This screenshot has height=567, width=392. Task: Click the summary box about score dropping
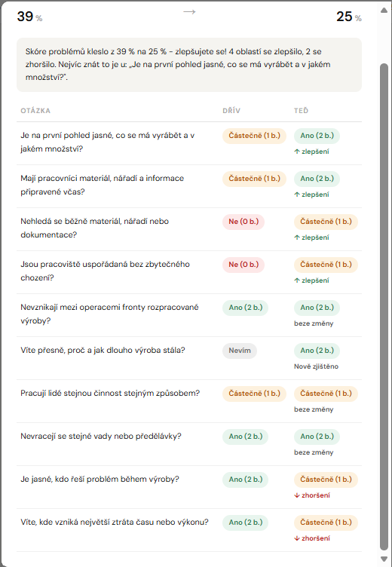click(189, 65)
